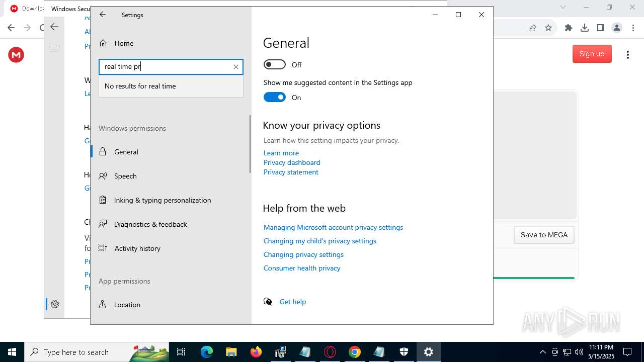Screen dimensions: 644x362
Task: Open Managing Microsoft account privacy settings link
Action: [x=333, y=227]
